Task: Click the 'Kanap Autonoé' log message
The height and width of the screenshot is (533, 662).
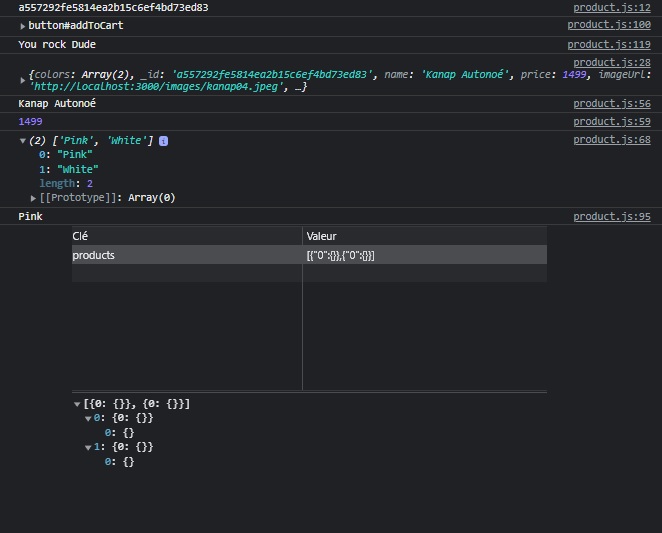Action: point(57,103)
